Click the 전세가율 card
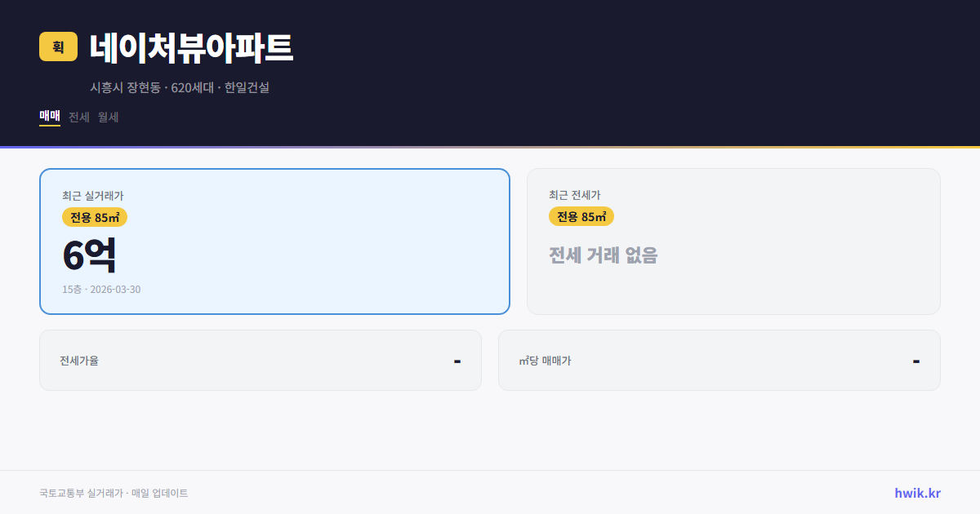980x514 pixels. pyautogui.click(x=261, y=360)
